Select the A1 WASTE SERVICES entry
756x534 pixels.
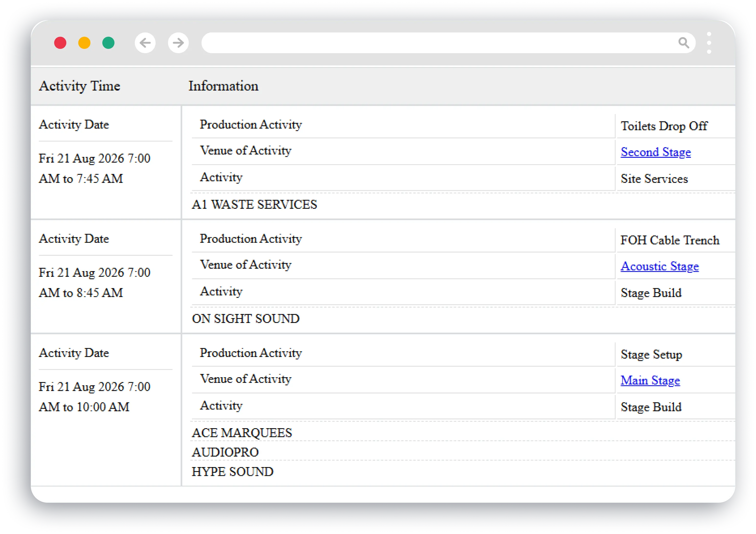[x=255, y=205]
